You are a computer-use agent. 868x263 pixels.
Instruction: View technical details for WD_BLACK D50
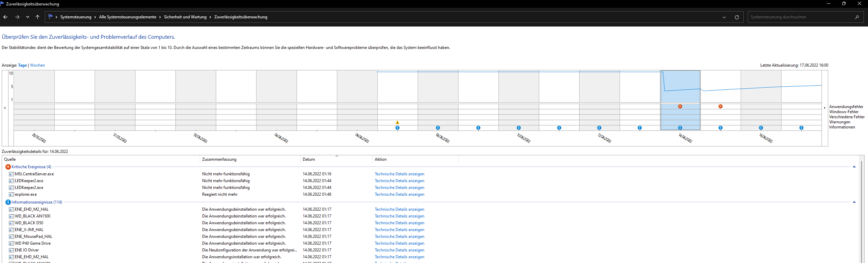pyautogui.click(x=400, y=223)
